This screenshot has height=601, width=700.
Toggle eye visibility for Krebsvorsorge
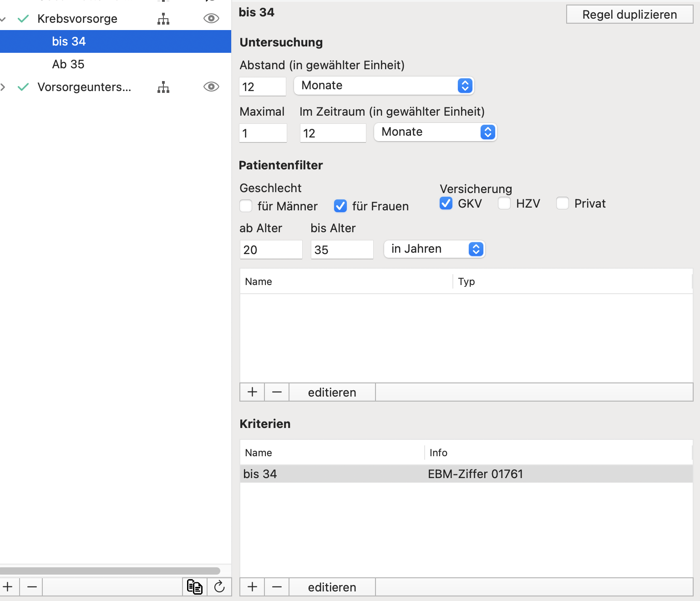211,18
